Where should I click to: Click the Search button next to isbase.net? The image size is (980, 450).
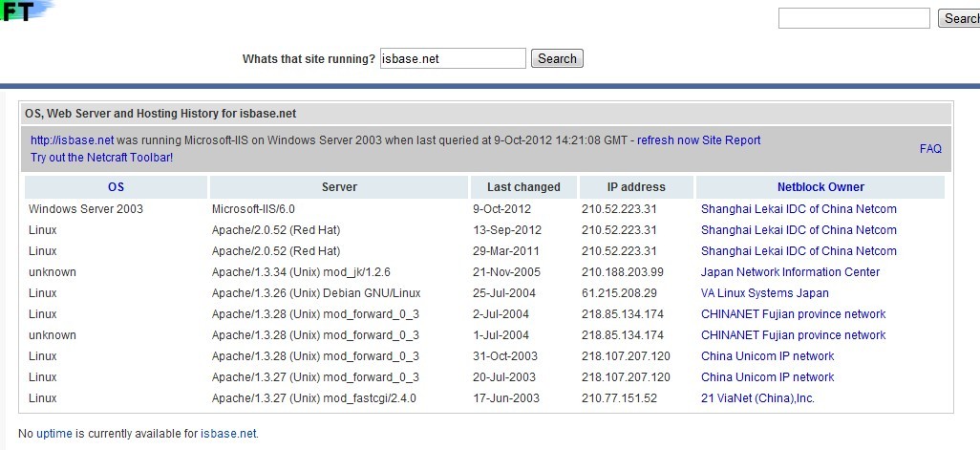[x=557, y=58]
